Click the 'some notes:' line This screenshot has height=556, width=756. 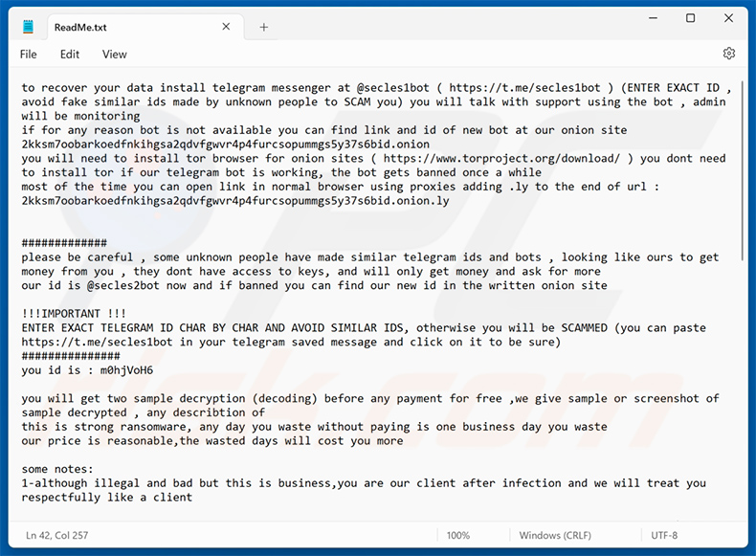click(x=57, y=469)
